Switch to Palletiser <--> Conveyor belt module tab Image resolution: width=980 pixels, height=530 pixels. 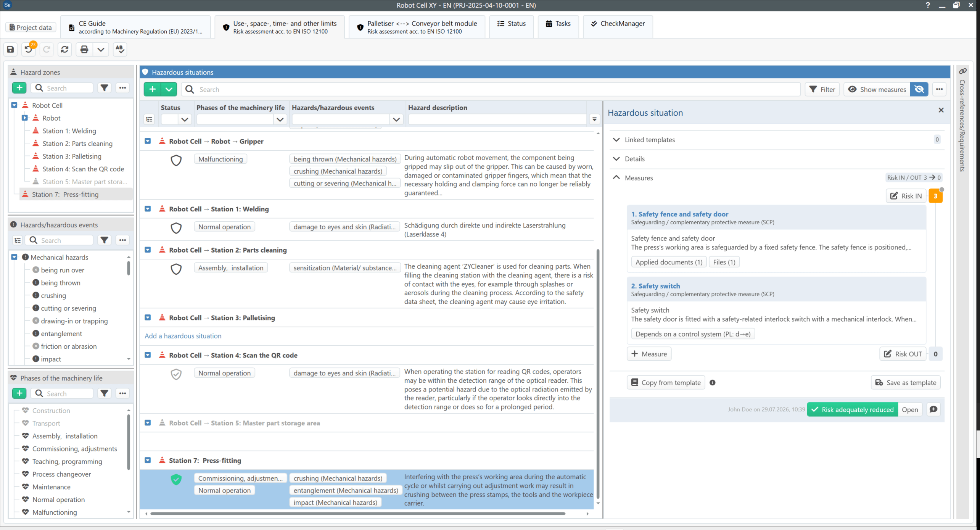pyautogui.click(x=417, y=27)
